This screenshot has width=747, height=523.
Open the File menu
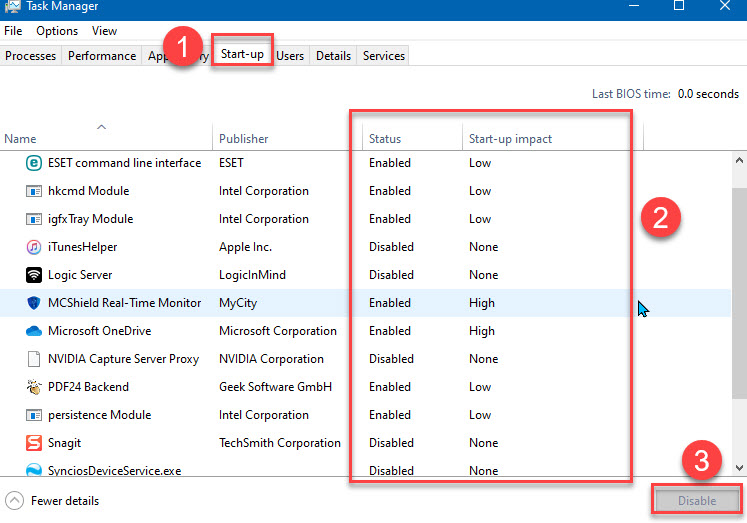pos(13,31)
